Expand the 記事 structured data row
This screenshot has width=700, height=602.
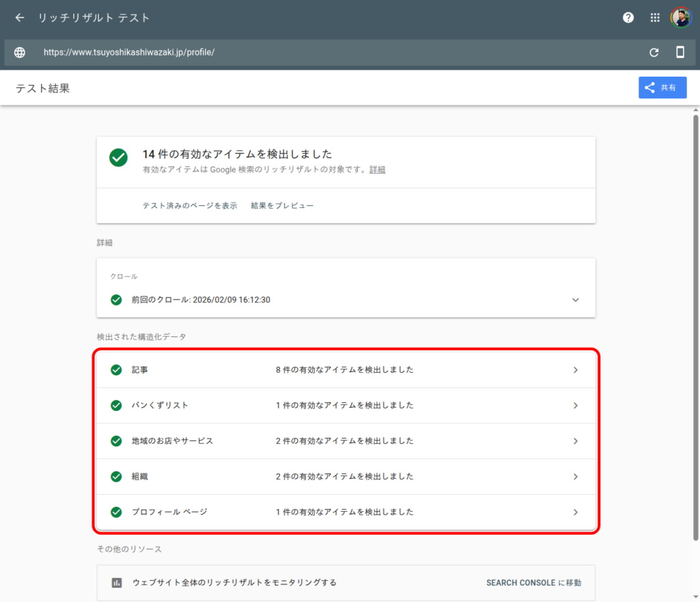click(x=576, y=369)
